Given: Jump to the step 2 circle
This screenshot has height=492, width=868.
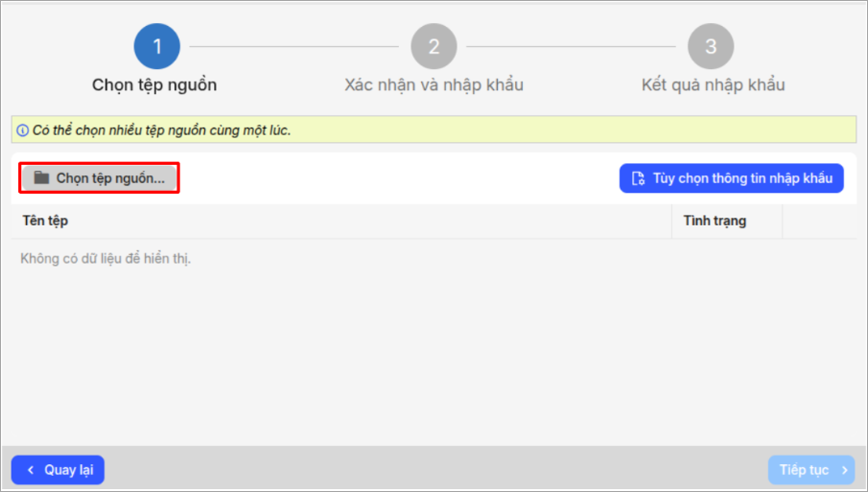Looking at the screenshot, I should 434,46.
